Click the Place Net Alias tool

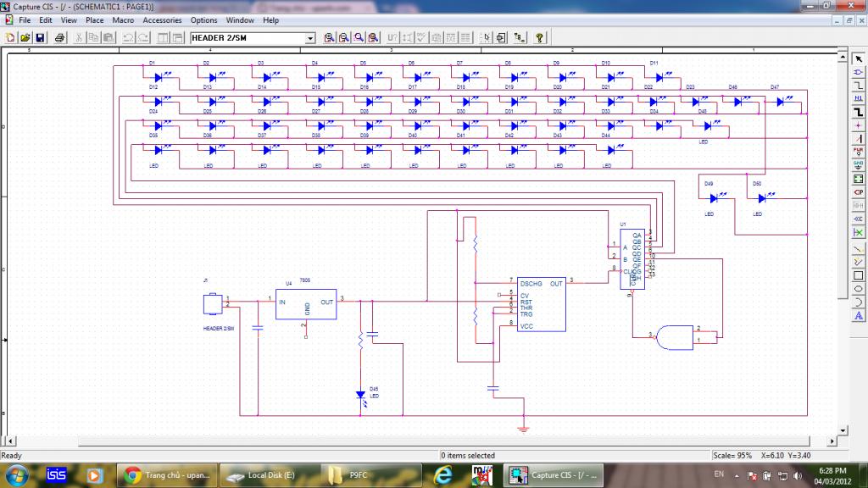(858, 98)
